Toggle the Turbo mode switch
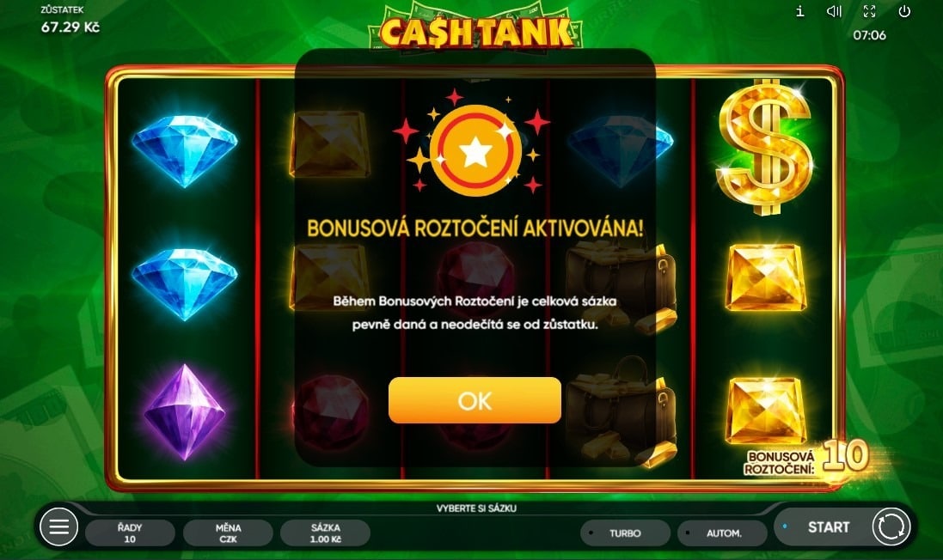 tap(625, 533)
